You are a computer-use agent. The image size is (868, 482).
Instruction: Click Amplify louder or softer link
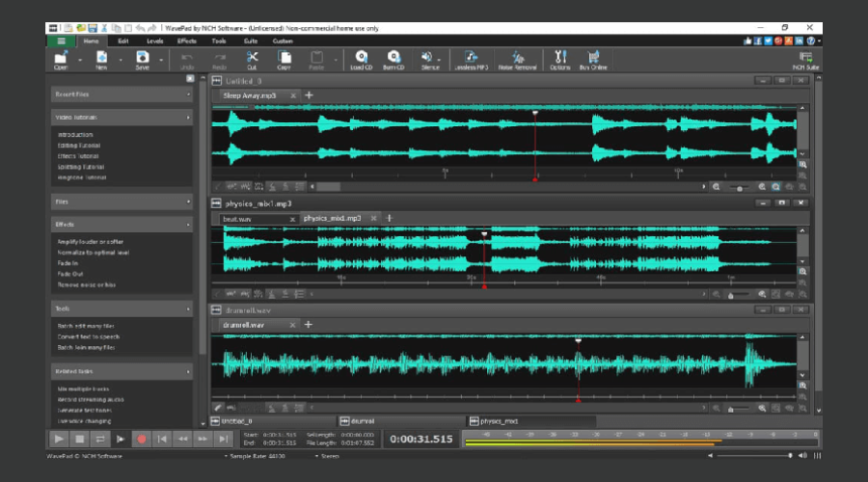point(91,242)
